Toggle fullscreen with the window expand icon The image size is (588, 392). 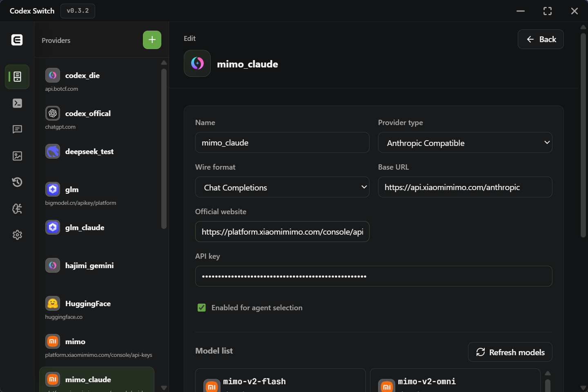(x=548, y=11)
